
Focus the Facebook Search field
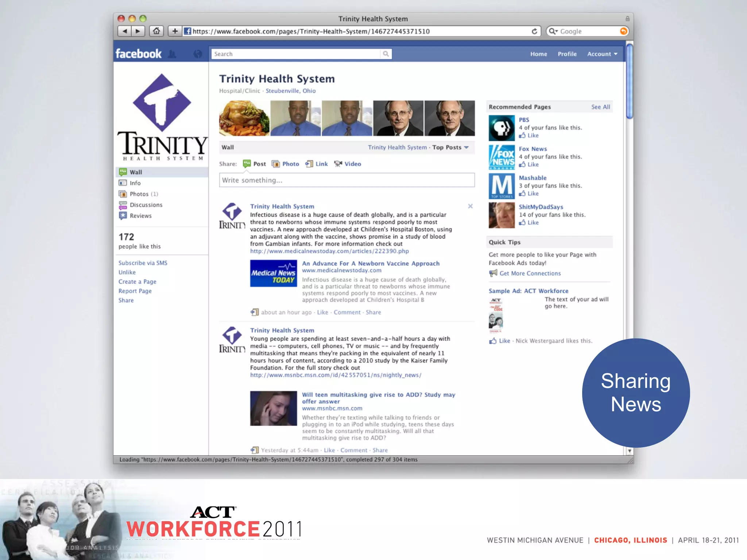(296, 54)
